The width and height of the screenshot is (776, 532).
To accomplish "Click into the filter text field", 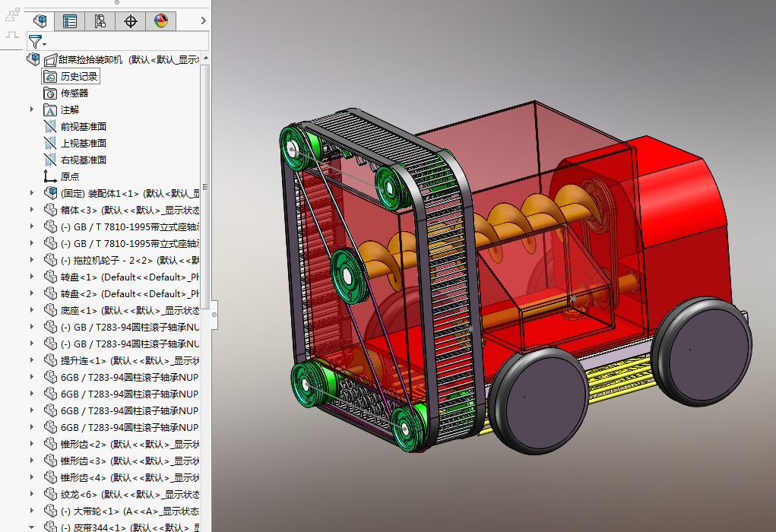I will [x=128, y=41].
